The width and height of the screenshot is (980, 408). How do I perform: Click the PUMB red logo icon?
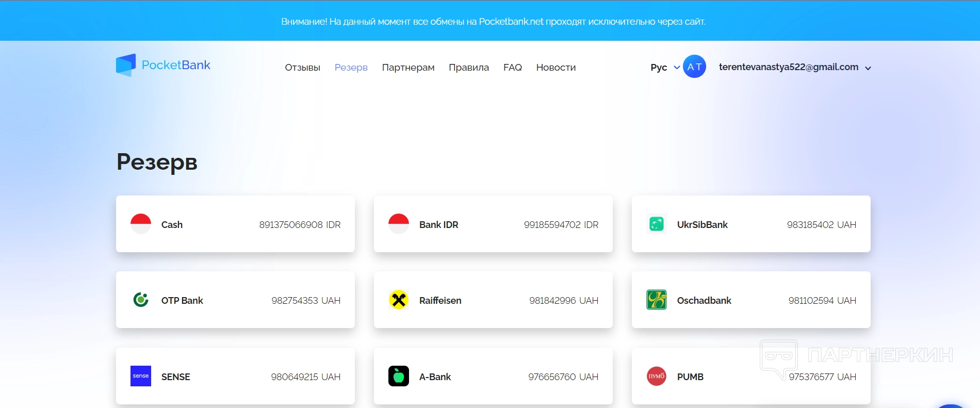(657, 376)
